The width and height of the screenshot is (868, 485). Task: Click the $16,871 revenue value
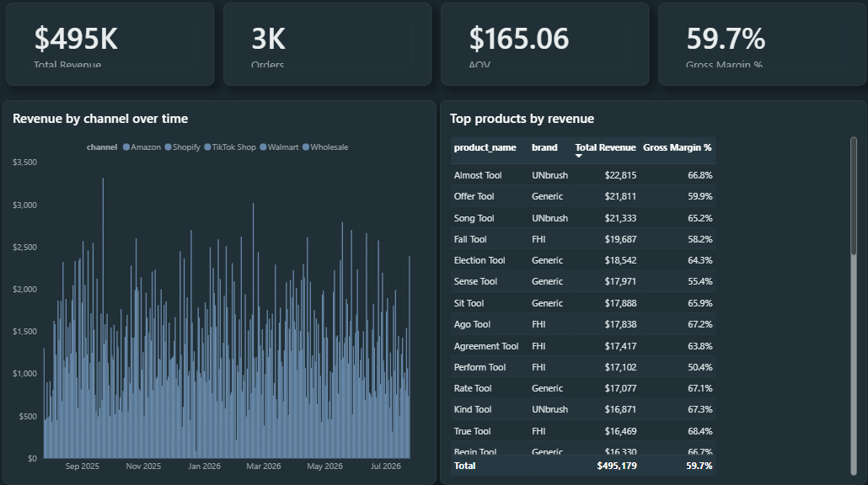(x=620, y=410)
